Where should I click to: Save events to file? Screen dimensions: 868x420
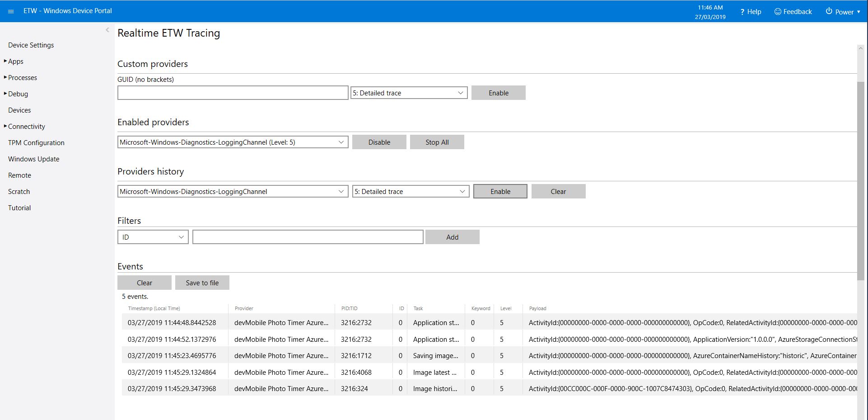pyautogui.click(x=202, y=283)
